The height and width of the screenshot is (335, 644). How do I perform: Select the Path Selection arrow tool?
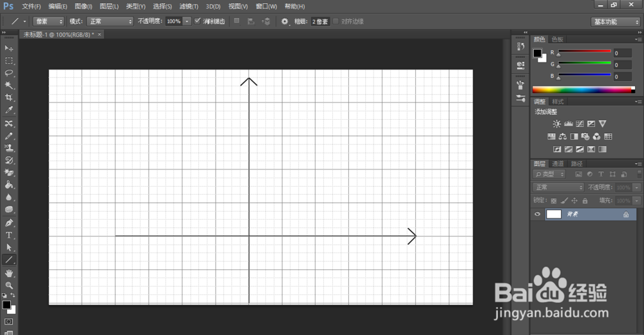pyautogui.click(x=8, y=248)
